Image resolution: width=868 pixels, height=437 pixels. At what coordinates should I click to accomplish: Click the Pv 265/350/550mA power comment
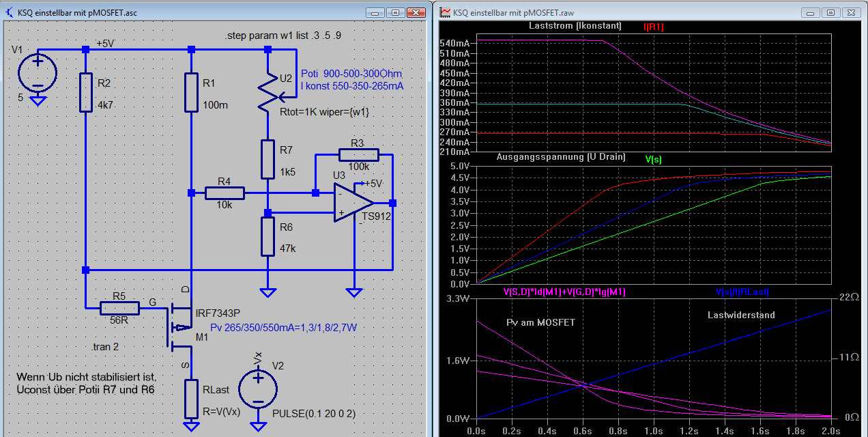coord(283,328)
